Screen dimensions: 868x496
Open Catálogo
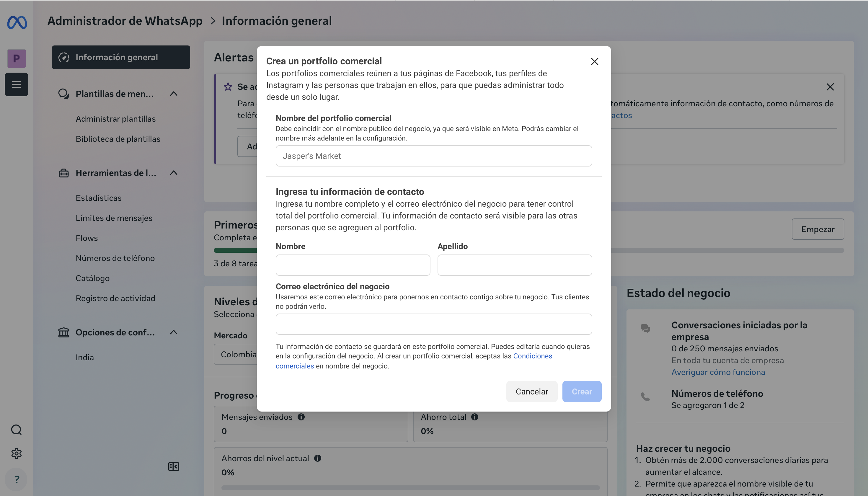pos(93,278)
